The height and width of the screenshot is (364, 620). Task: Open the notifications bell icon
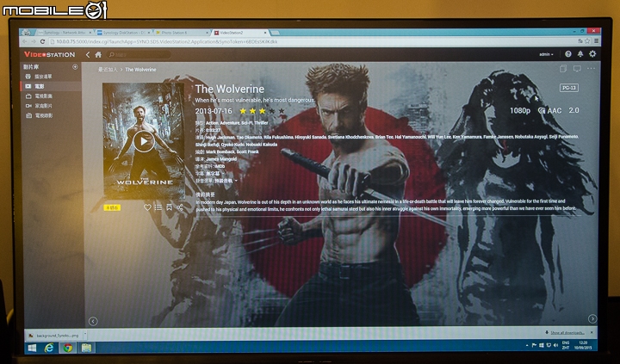580,54
